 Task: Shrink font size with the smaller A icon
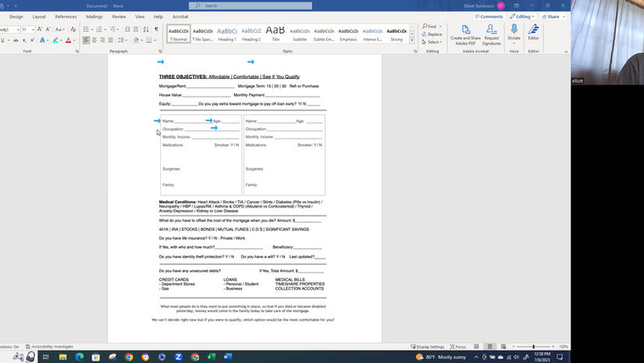tap(48, 29)
